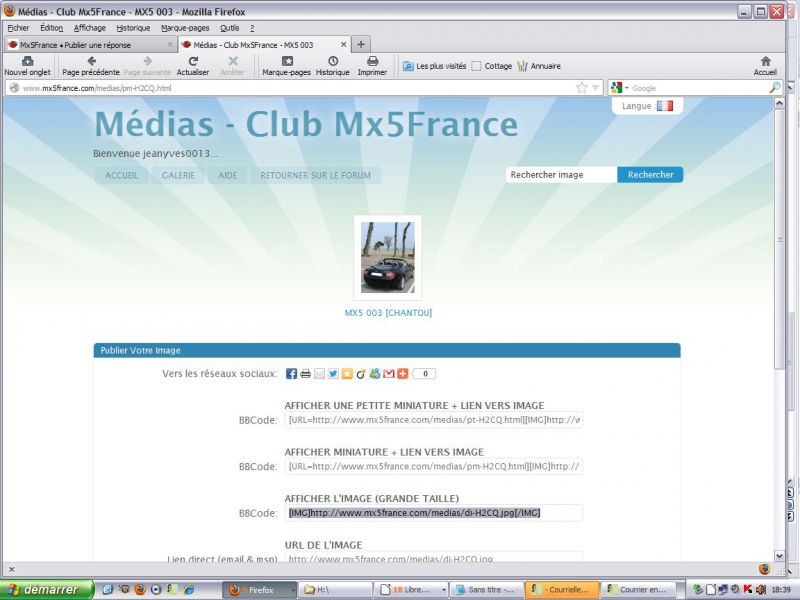
Task: Open the Outils menu
Action: click(230, 28)
